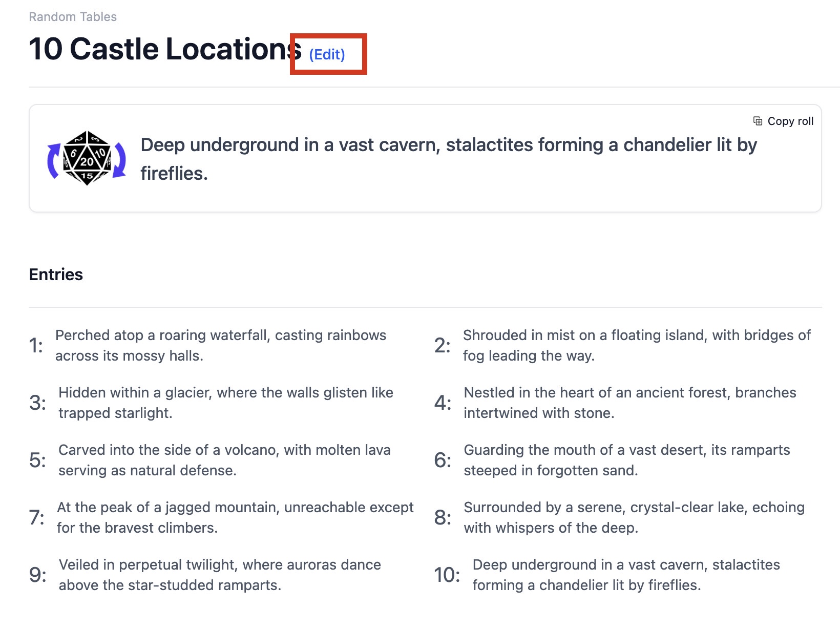
Task: Select entry 1 about the roaring waterfall
Action: [220, 345]
